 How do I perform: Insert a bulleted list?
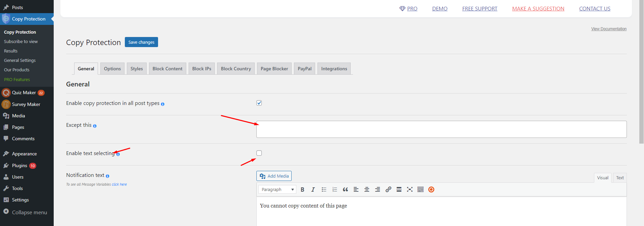click(x=324, y=189)
